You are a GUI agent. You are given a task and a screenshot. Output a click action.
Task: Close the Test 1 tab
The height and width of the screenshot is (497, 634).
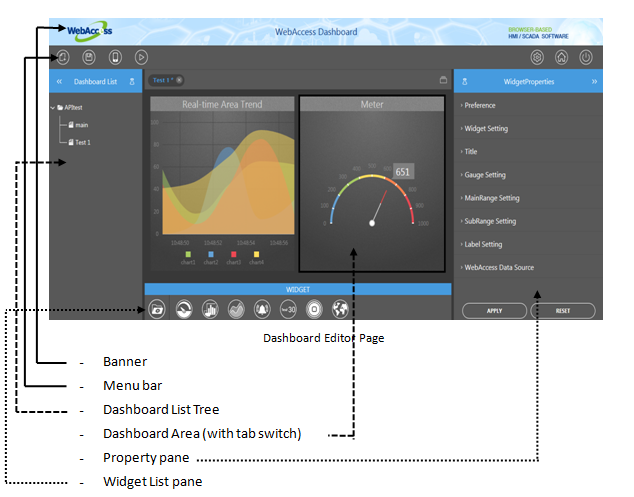[x=179, y=80]
